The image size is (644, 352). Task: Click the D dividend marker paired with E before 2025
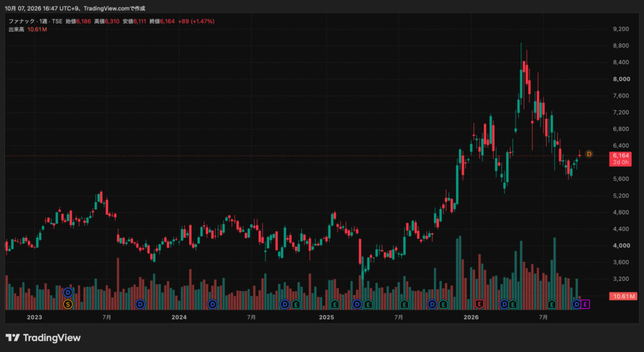click(x=285, y=304)
